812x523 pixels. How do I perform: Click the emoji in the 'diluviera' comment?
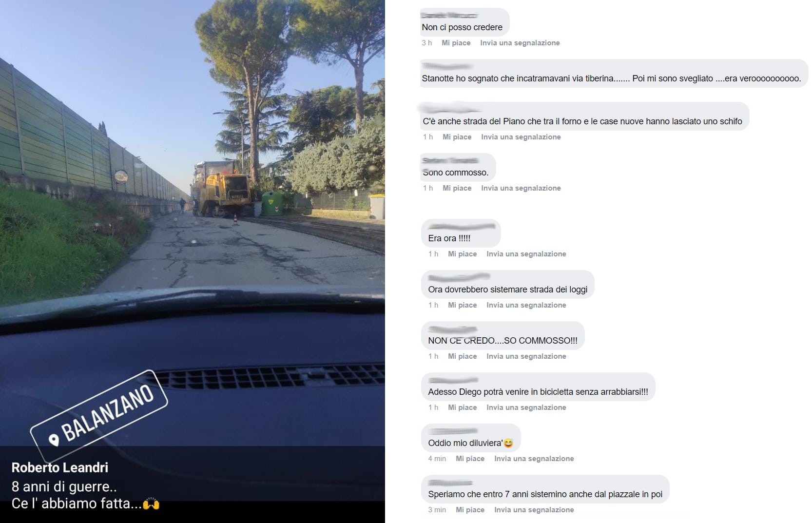(508, 443)
